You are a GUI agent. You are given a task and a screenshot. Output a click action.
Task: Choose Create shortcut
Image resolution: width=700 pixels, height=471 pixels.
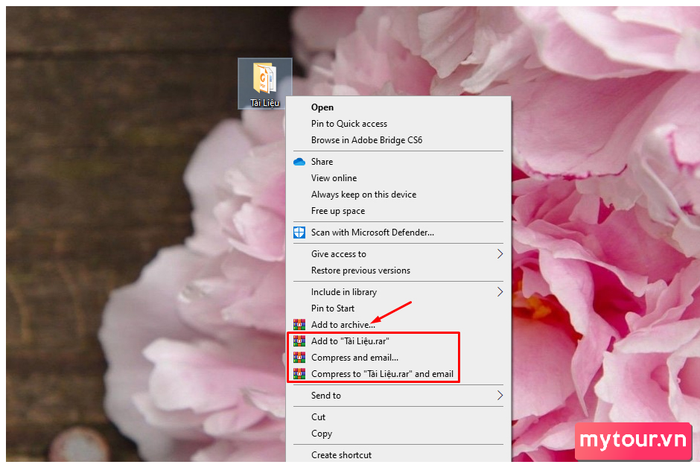398,455
